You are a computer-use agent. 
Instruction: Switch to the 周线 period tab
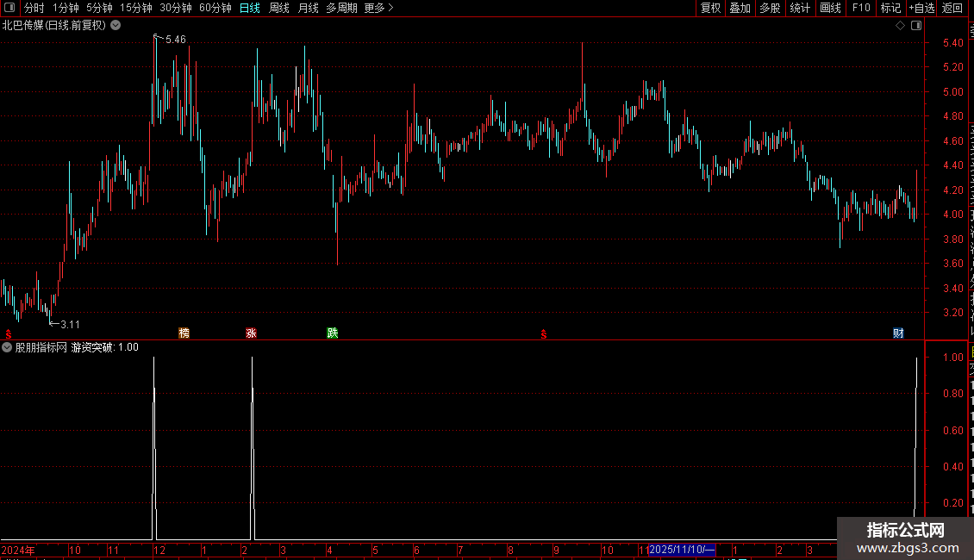[279, 8]
